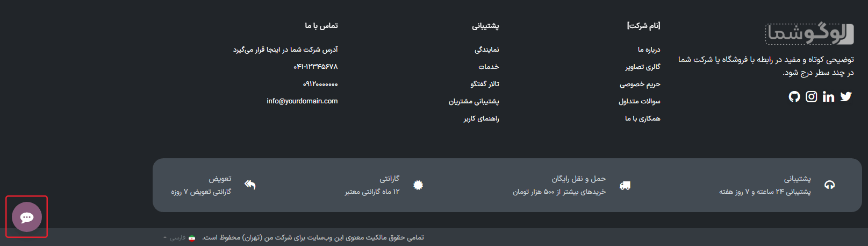Screen dimensions: 868x246
Task: Open the Twitter social link
Action: [846, 96]
